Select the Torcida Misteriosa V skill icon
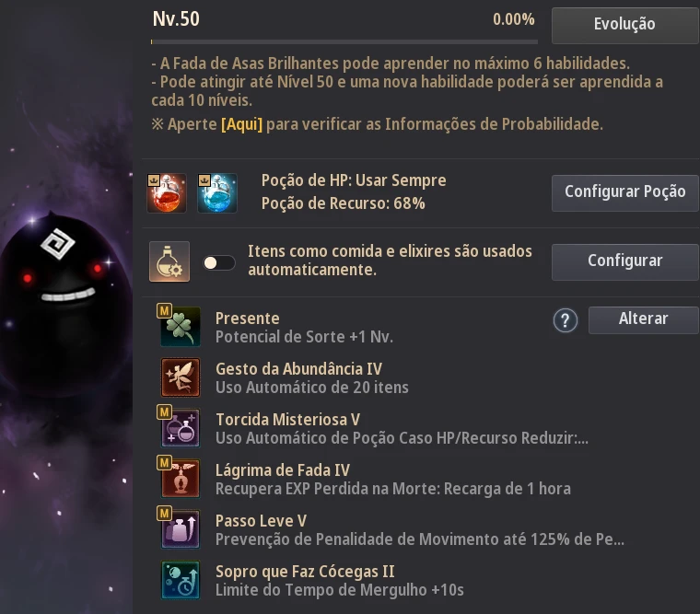This screenshot has width=700, height=614. (x=181, y=428)
